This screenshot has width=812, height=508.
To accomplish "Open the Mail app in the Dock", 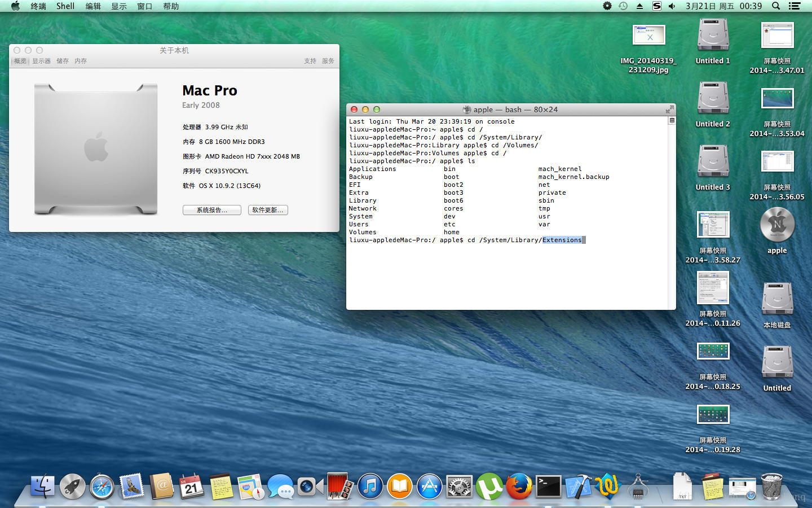I will tap(132, 486).
